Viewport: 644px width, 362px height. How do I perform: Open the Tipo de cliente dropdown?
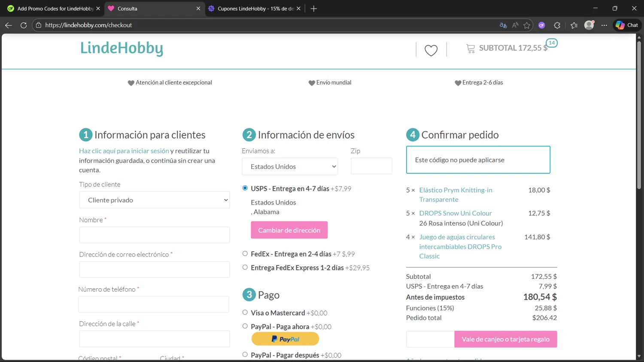[x=155, y=200]
